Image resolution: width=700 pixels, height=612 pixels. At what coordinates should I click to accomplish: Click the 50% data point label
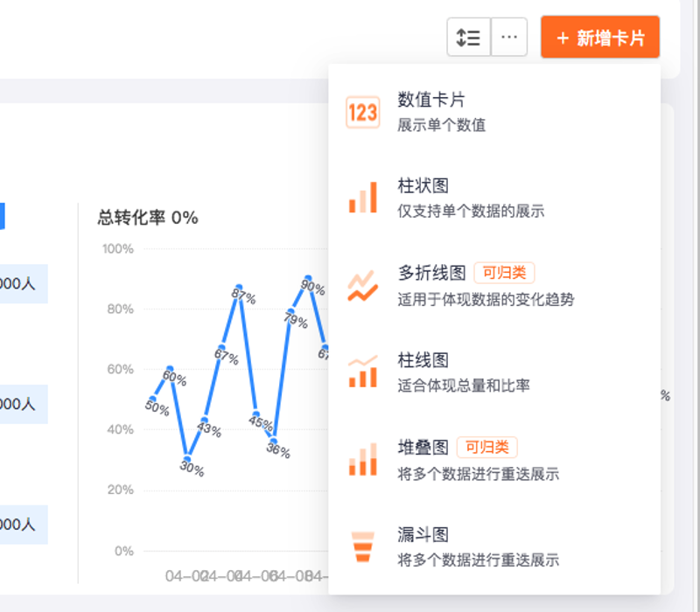coord(157,407)
